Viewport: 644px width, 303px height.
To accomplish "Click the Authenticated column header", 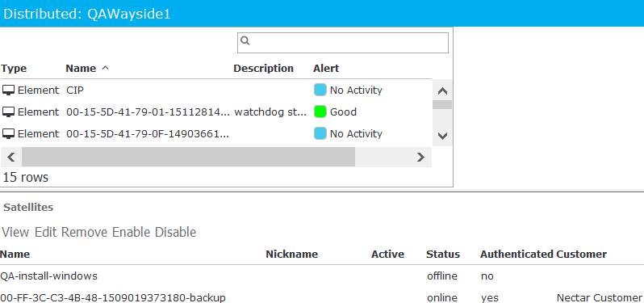I will pos(516,254).
